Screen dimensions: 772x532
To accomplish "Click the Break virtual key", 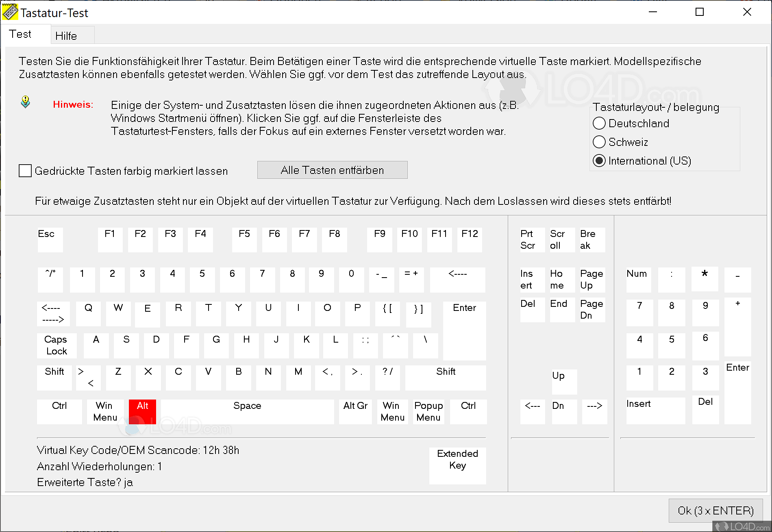I will pyautogui.click(x=592, y=240).
